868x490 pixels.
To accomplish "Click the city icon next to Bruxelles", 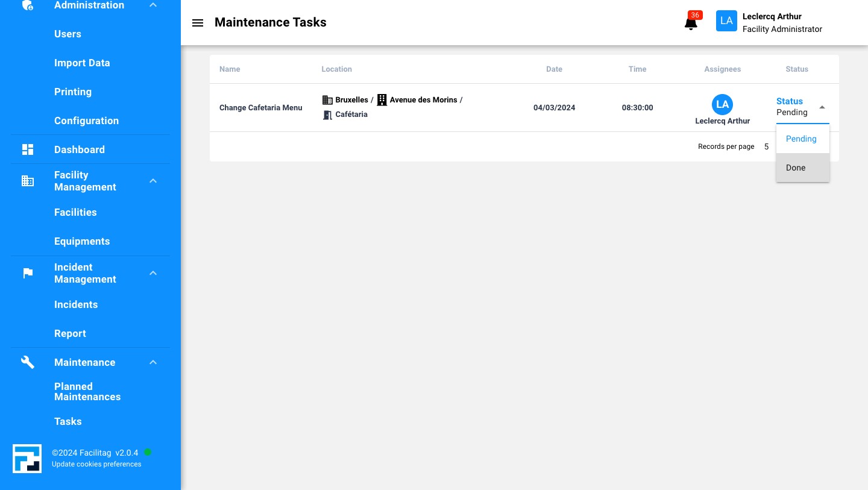I will click(x=327, y=100).
